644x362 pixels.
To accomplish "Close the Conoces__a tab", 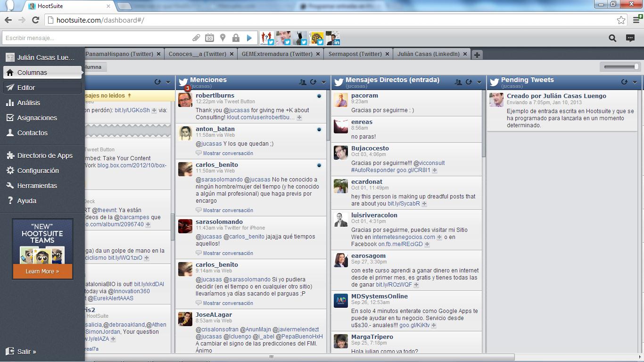I will (232, 54).
